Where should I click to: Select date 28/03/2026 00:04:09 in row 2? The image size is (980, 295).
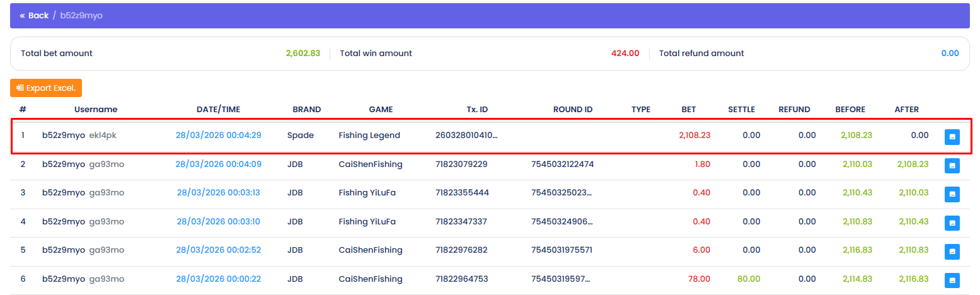click(x=218, y=164)
